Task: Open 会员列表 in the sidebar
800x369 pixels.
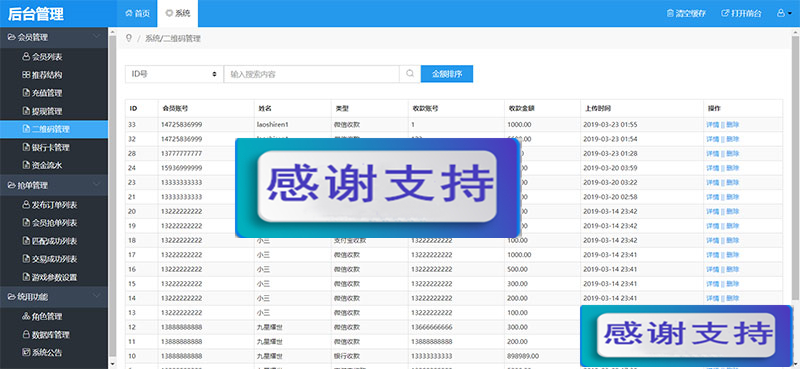Action: [42, 57]
